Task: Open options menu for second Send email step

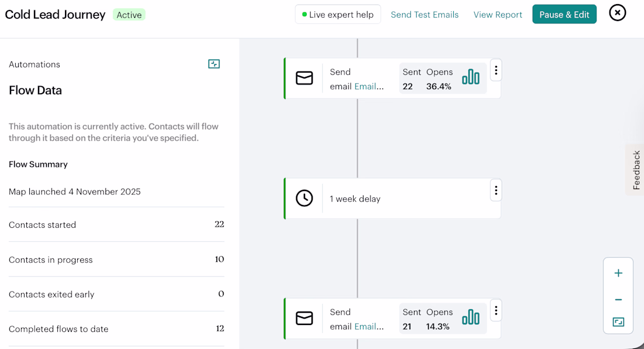Action: click(x=496, y=310)
